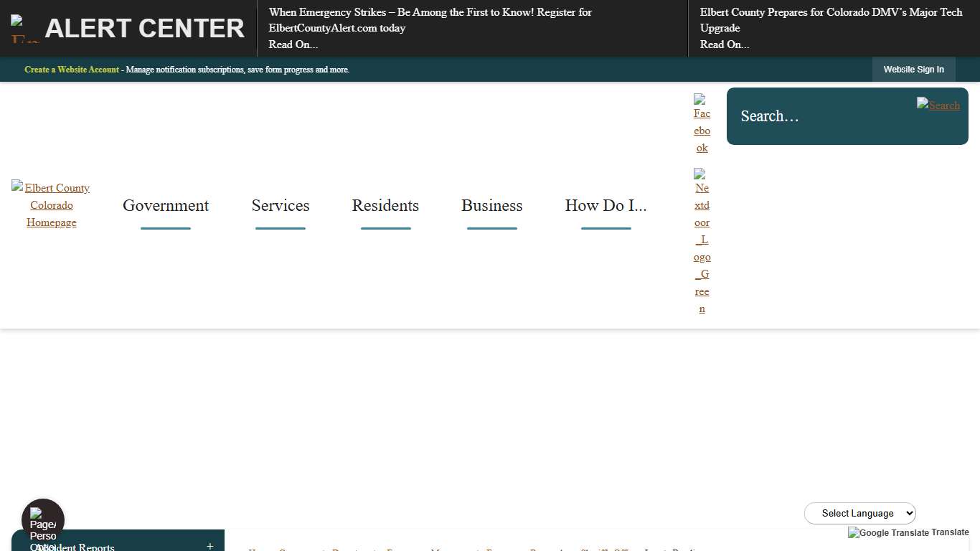Open the Select Language dropdown
Screen dimensions: 980x551
tap(859, 513)
